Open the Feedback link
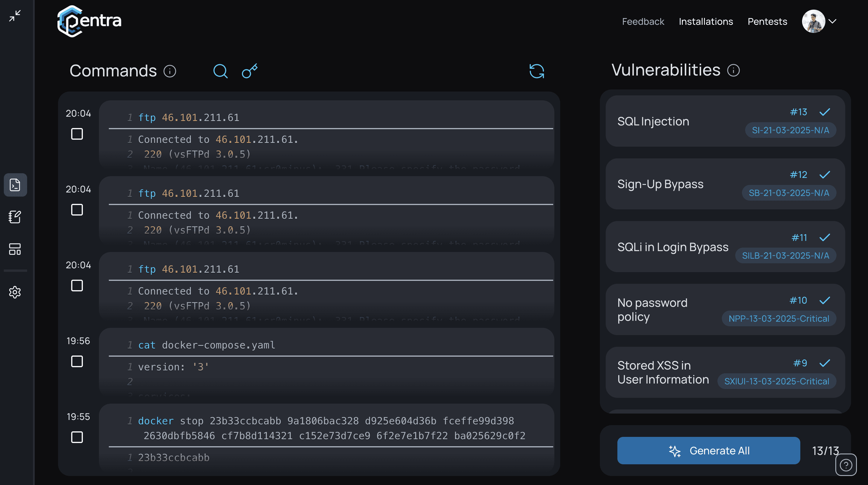The height and width of the screenshot is (485, 868). coord(642,22)
